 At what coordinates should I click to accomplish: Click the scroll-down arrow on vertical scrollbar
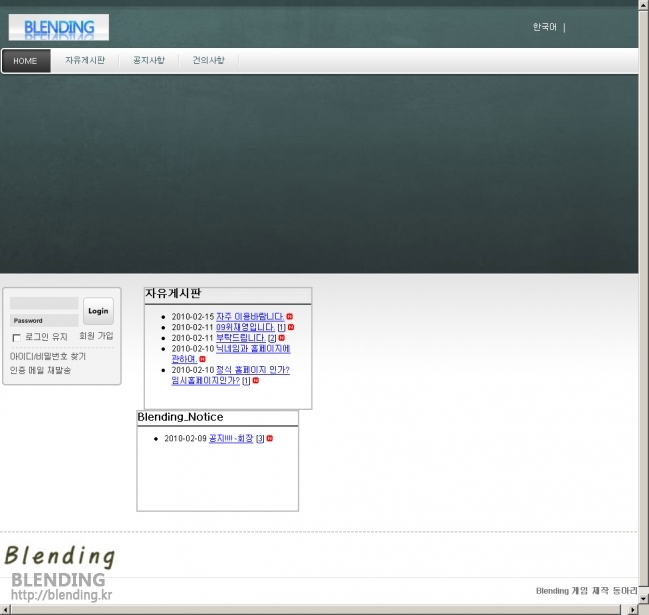click(644, 598)
